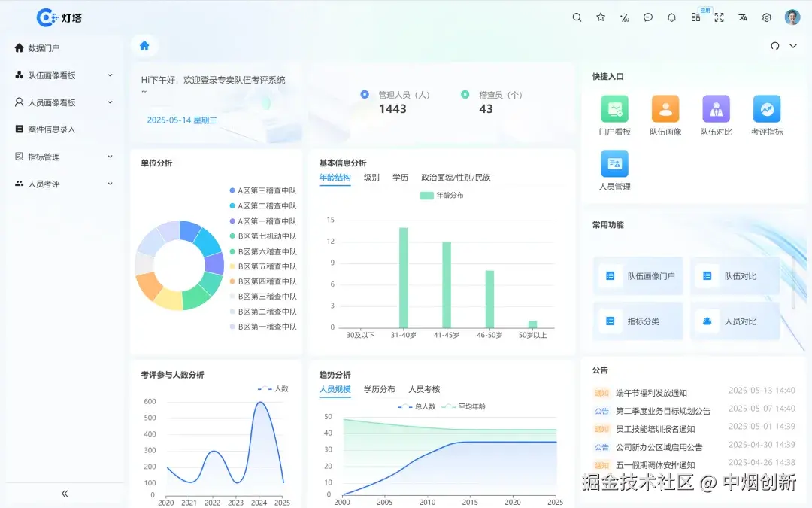Open the settings gear icon
The image size is (812, 508).
click(766, 17)
